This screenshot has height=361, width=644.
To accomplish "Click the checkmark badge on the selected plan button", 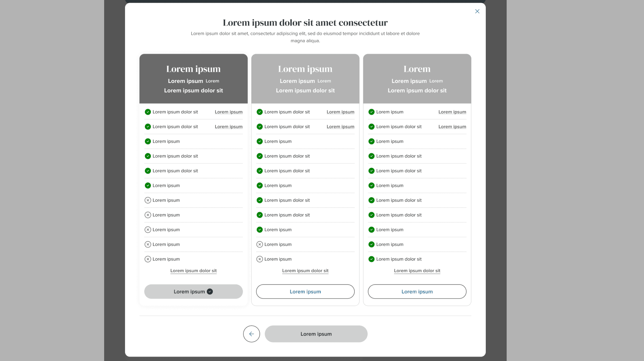I will 210,292.
